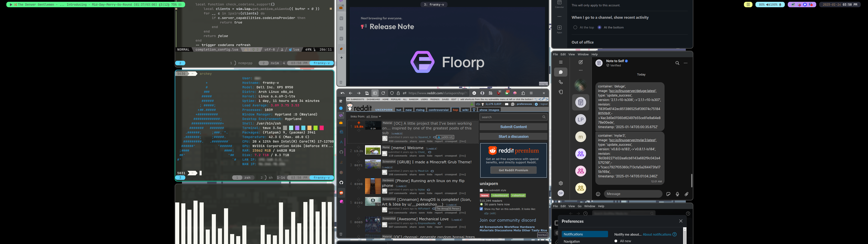Screen dimensions: 868x244
Task: Toggle Signal hamburger sidebar menu
Action: [561, 62]
